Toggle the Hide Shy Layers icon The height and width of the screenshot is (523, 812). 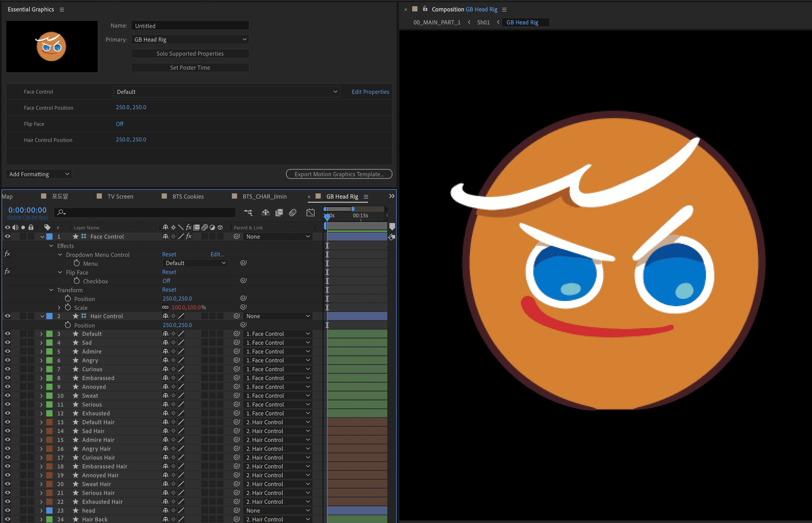coord(266,213)
